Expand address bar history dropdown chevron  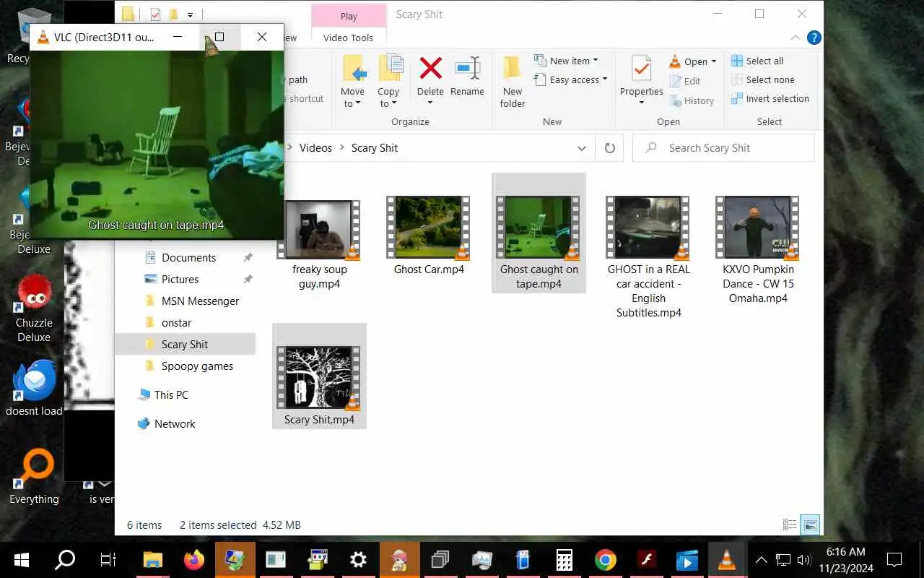[x=582, y=148]
